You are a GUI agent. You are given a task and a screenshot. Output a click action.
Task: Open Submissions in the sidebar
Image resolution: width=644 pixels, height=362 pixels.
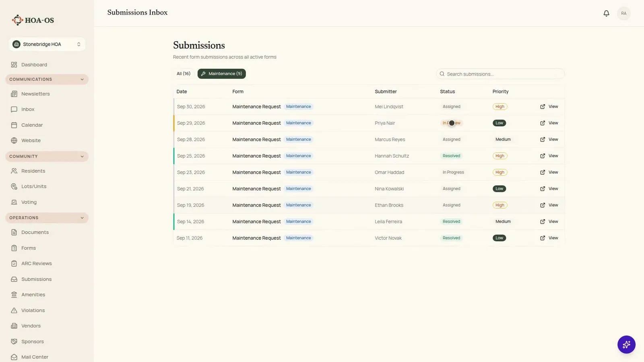click(47, 279)
